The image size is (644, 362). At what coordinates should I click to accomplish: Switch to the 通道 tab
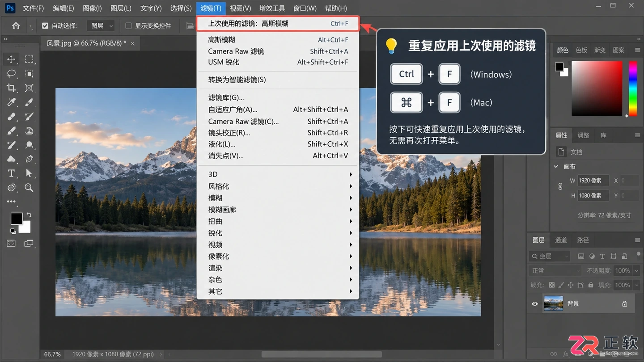pos(561,240)
